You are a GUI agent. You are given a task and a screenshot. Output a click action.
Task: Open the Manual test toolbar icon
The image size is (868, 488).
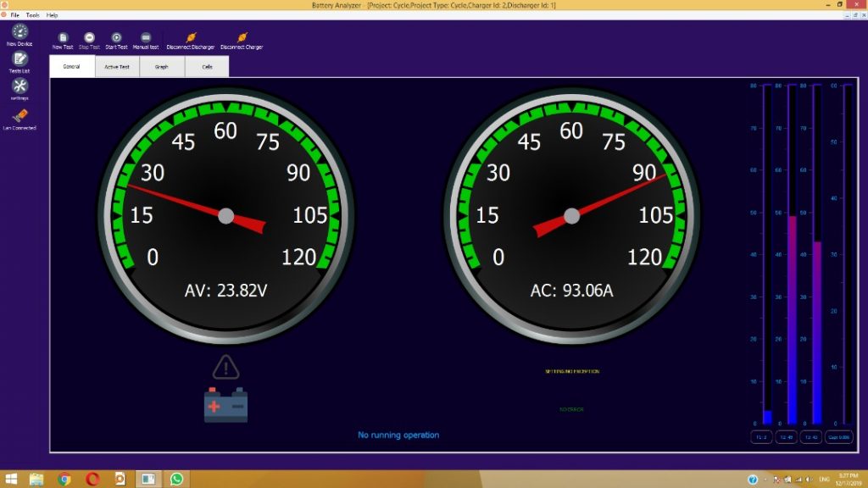click(x=146, y=38)
